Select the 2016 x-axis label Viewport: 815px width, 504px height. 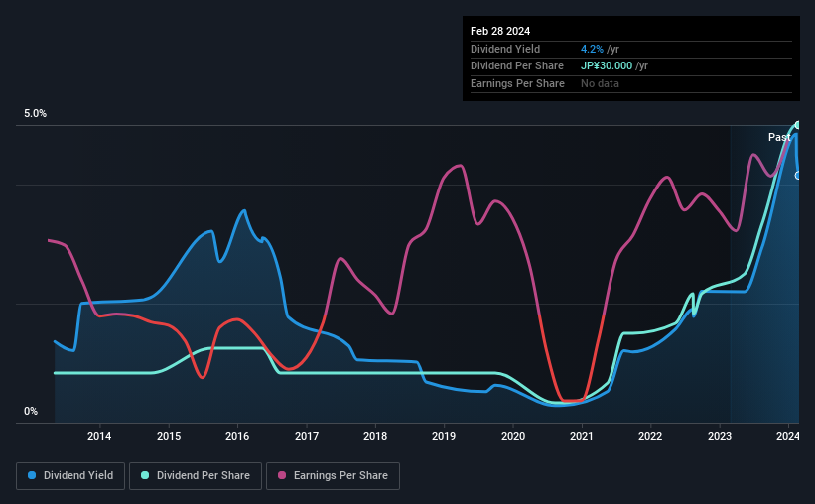(237, 436)
